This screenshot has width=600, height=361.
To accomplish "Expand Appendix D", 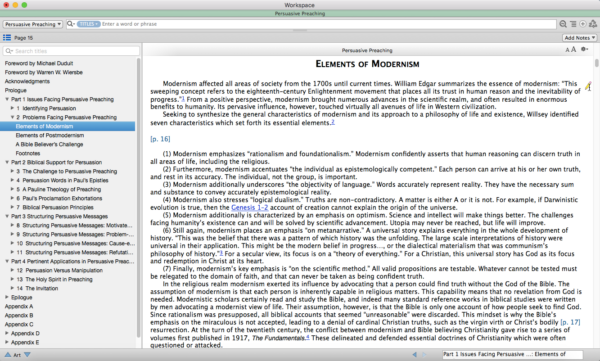I will [x=7, y=333].
